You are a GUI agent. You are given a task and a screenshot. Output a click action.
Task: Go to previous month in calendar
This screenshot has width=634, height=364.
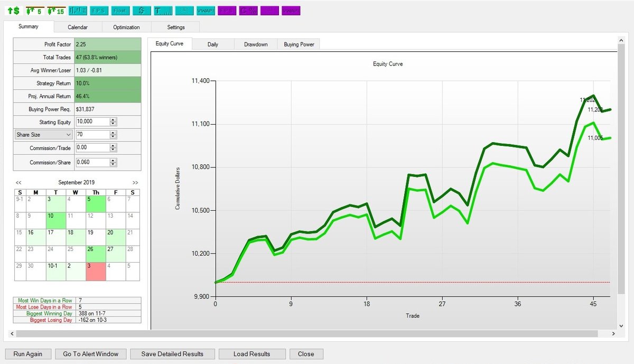[18, 182]
